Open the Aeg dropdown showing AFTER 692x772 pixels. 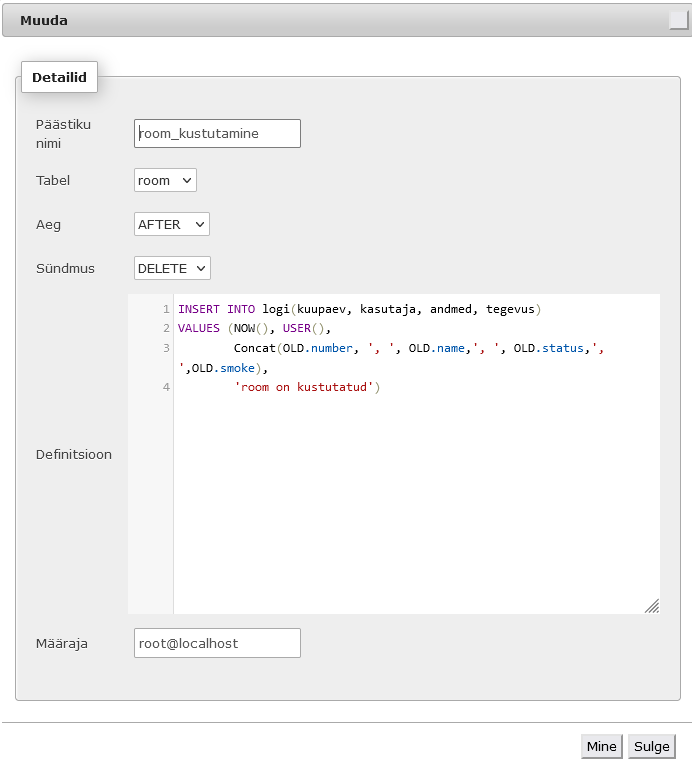[172, 224]
